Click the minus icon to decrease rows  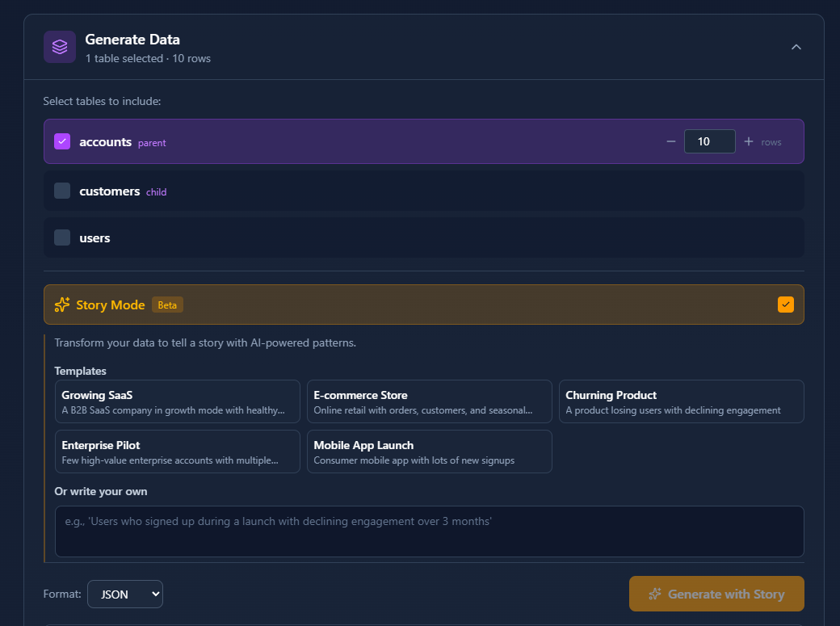(x=671, y=141)
